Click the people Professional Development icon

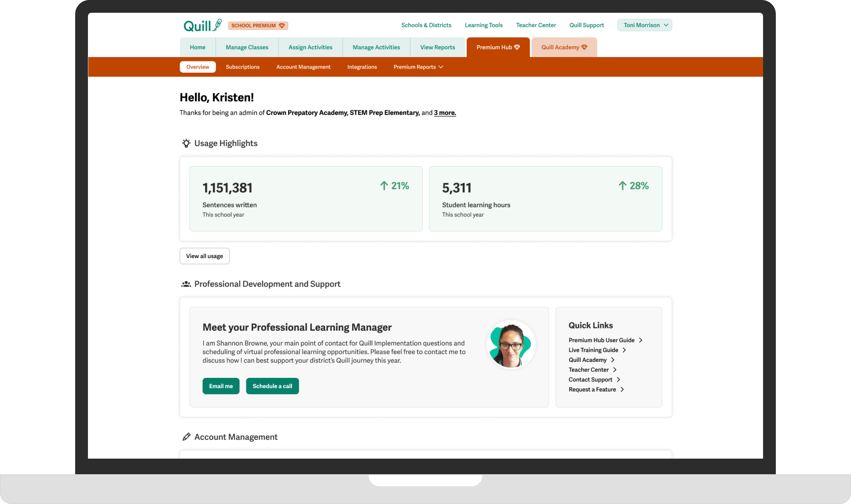tap(186, 284)
